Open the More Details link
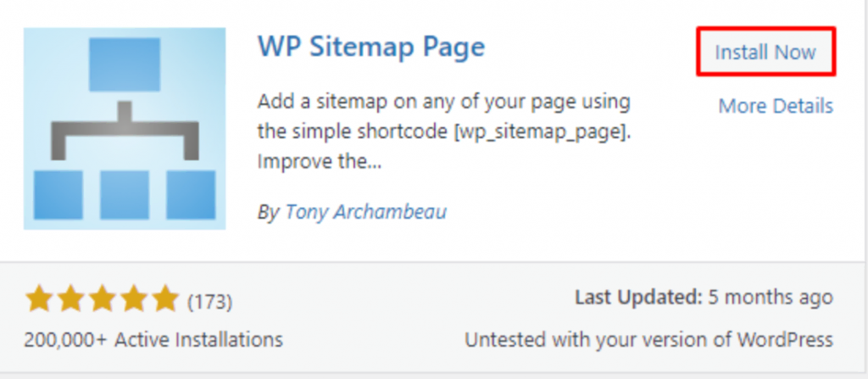 click(x=775, y=106)
